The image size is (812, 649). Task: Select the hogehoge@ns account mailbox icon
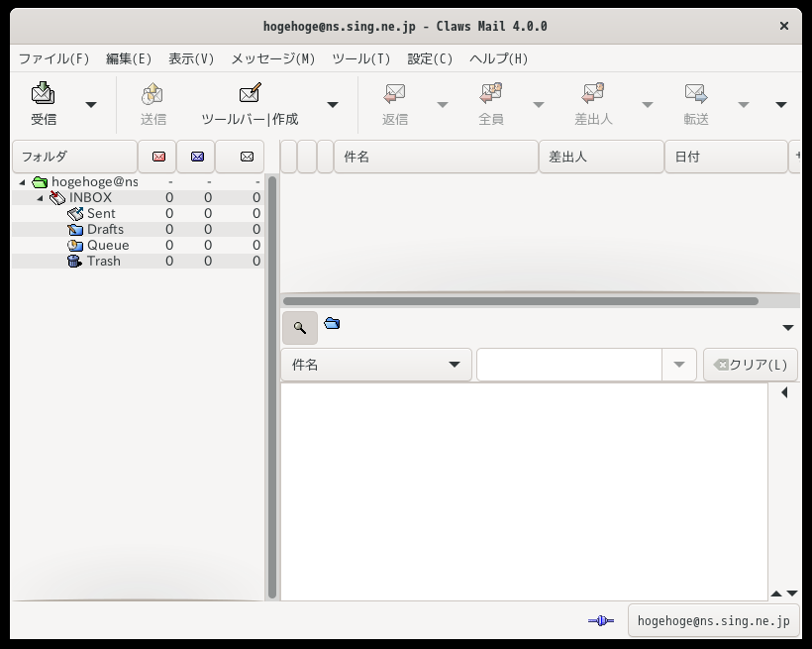40,182
